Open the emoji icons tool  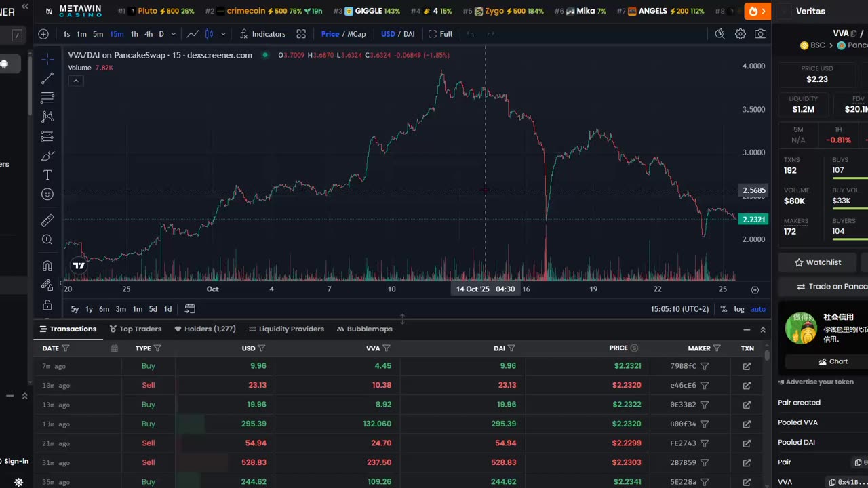point(47,195)
